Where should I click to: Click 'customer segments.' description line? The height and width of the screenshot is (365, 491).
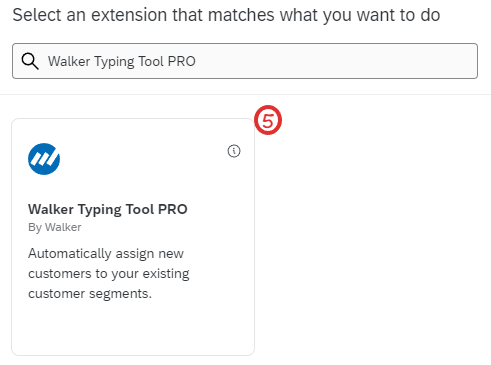[90, 294]
